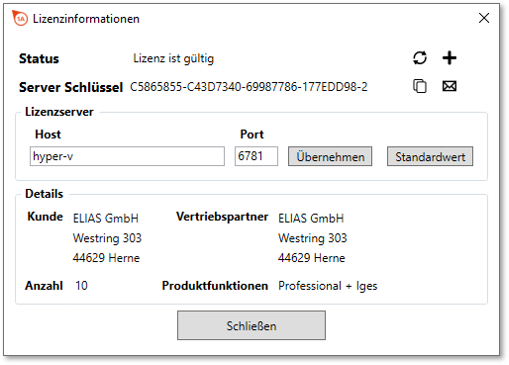
Task: Focus the Port field showing 6781
Action: pos(256,156)
